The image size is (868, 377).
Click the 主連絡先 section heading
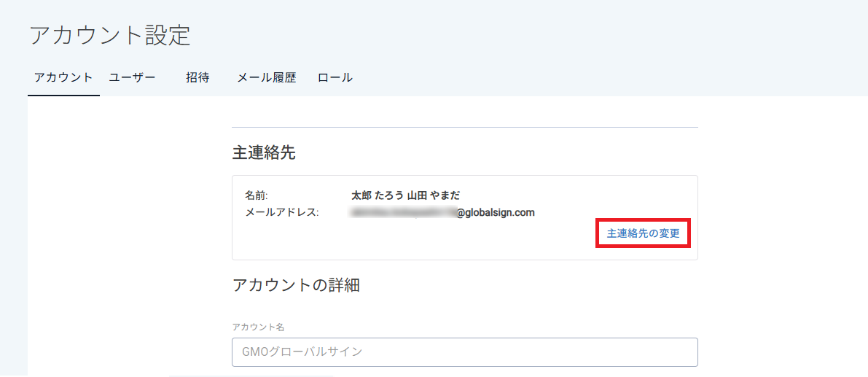(x=263, y=152)
